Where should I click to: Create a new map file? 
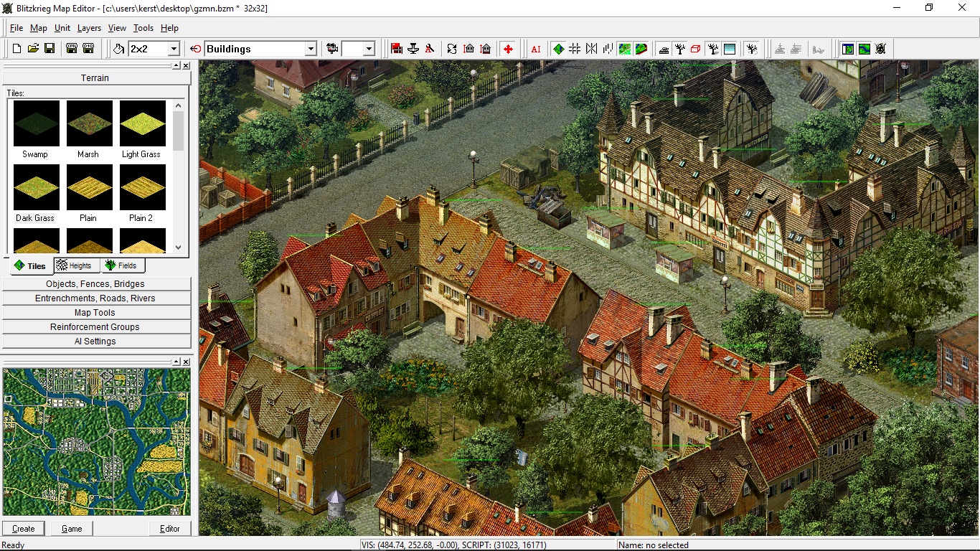click(x=17, y=49)
